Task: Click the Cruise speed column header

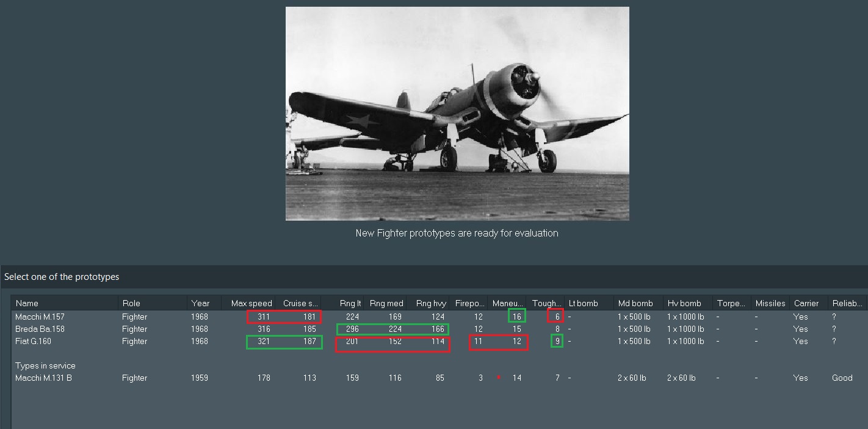Action: [298, 303]
